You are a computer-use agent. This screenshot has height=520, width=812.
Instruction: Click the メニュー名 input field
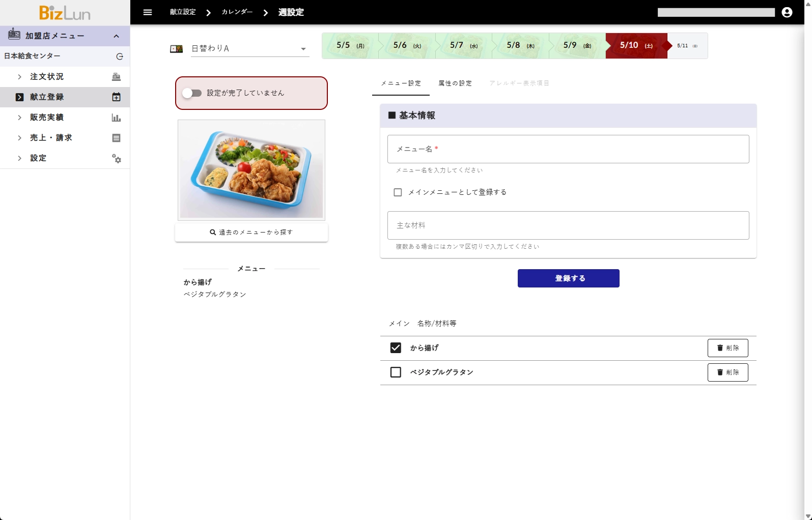(x=568, y=149)
